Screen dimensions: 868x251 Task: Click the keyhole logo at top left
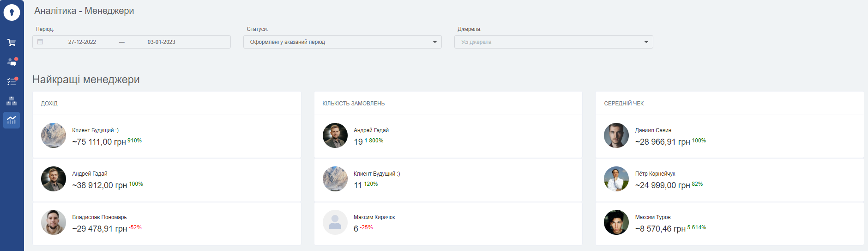(x=12, y=12)
